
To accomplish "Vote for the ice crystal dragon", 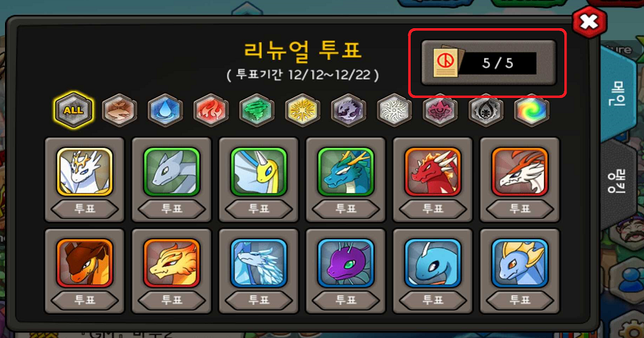I will (259, 300).
